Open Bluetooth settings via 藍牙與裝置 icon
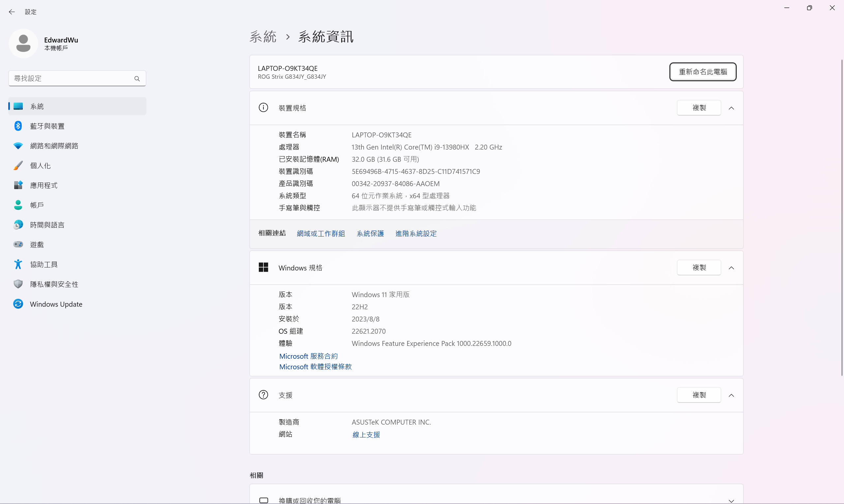The height and width of the screenshot is (504, 844). [18, 126]
